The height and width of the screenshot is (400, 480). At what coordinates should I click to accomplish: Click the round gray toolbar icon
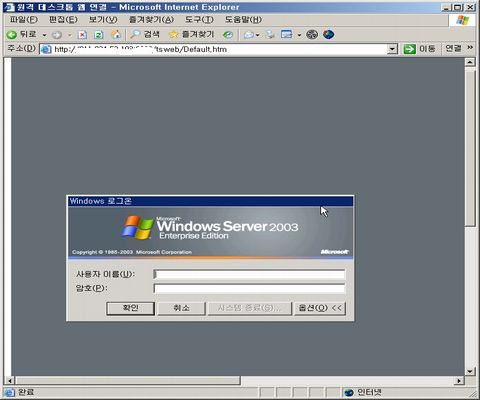[312, 34]
